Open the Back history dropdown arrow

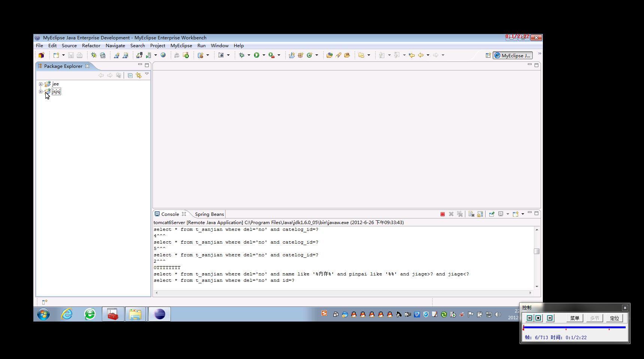click(x=428, y=55)
